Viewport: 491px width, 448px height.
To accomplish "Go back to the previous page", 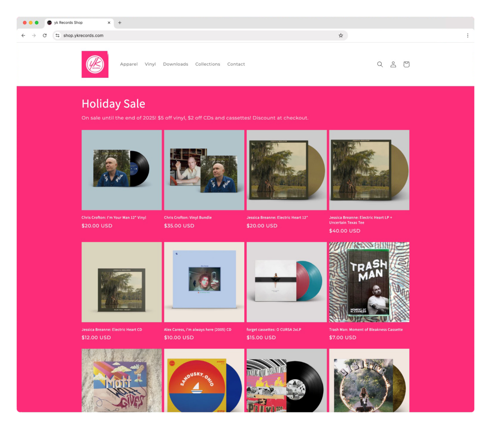I will point(23,36).
